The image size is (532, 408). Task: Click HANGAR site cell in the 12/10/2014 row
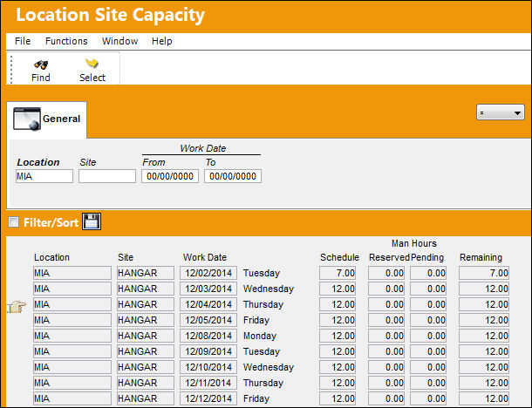click(x=146, y=367)
